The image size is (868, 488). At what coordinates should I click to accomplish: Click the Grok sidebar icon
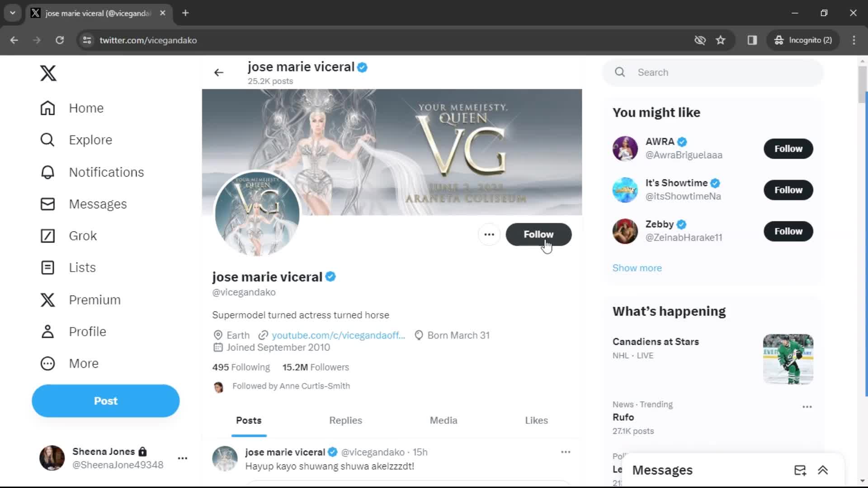click(47, 235)
